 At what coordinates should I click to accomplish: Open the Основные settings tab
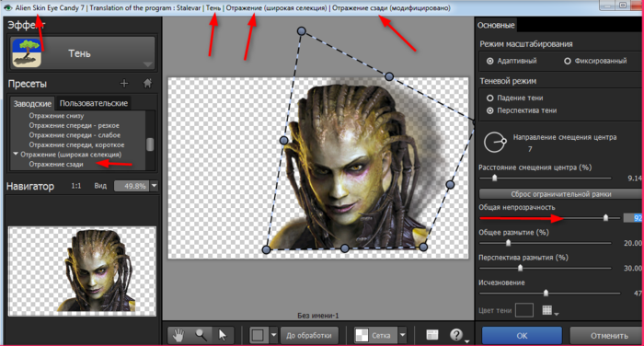pos(496,25)
